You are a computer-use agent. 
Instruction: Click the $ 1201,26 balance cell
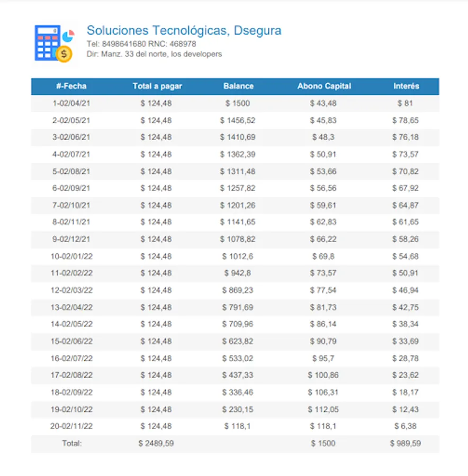(238, 206)
